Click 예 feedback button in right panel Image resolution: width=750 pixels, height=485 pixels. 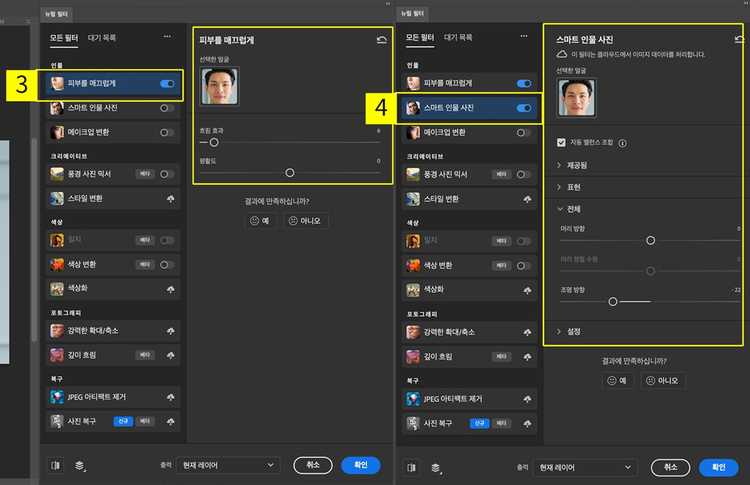(x=618, y=380)
